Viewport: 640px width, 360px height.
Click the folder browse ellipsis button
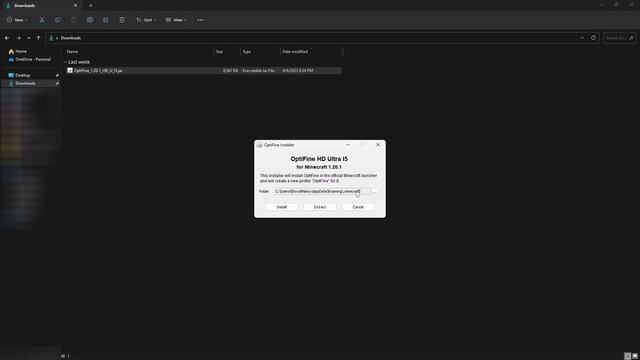[374, 191]
